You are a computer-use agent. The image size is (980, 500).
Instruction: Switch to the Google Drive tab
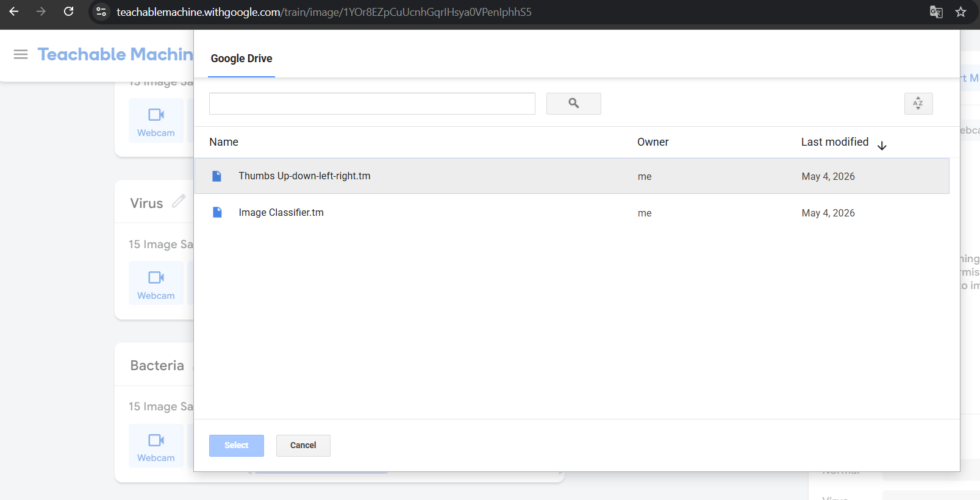point(241,59)
